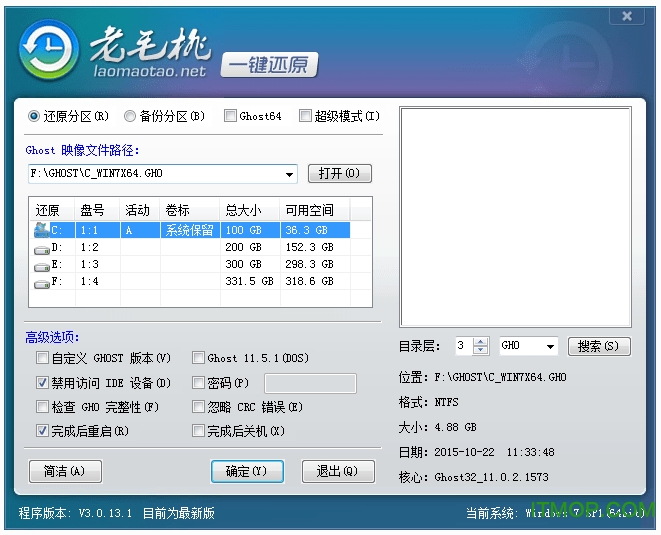Close the window with the X icon
This screenshot has height=535, width=661.
tap(626, 17)
